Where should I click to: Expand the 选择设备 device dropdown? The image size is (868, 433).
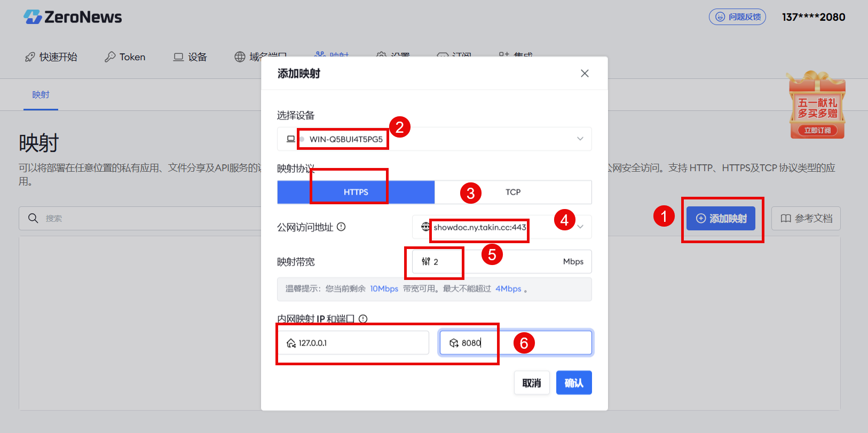(x=435, y=139)
